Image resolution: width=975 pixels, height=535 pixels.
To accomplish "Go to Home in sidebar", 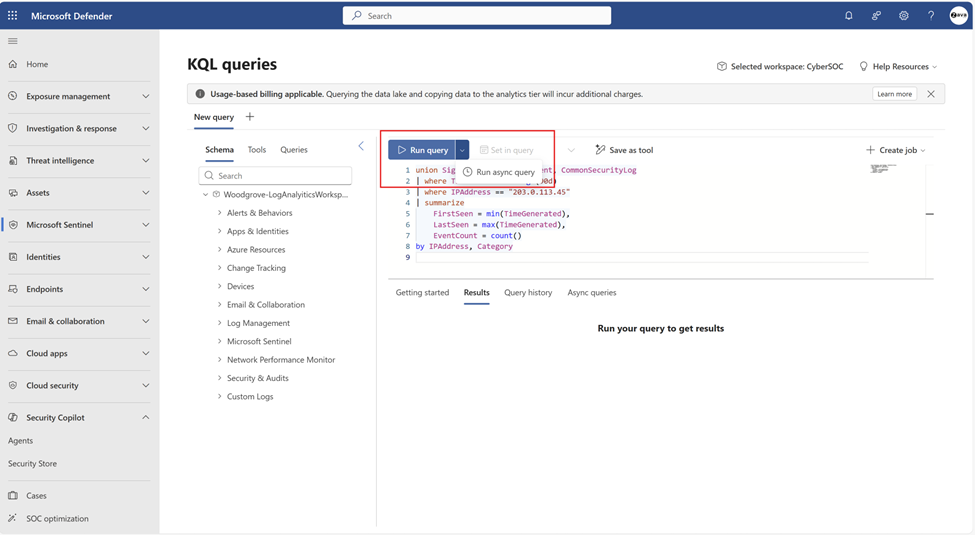I will tap(37, 64).
